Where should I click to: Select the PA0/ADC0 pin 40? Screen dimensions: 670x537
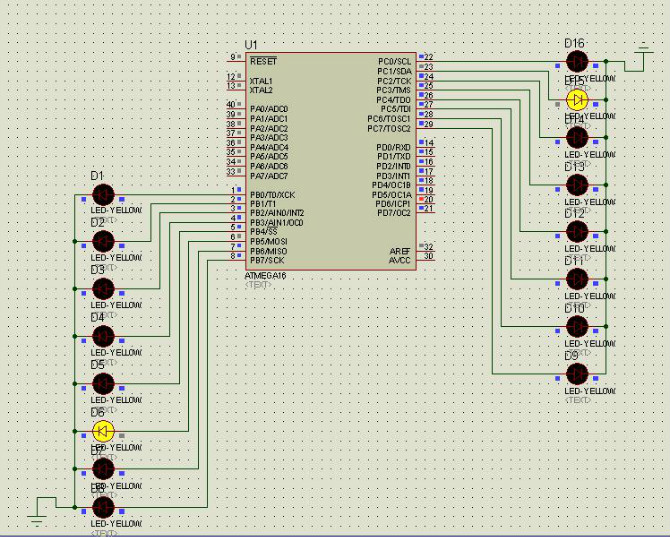coord(237,104)
